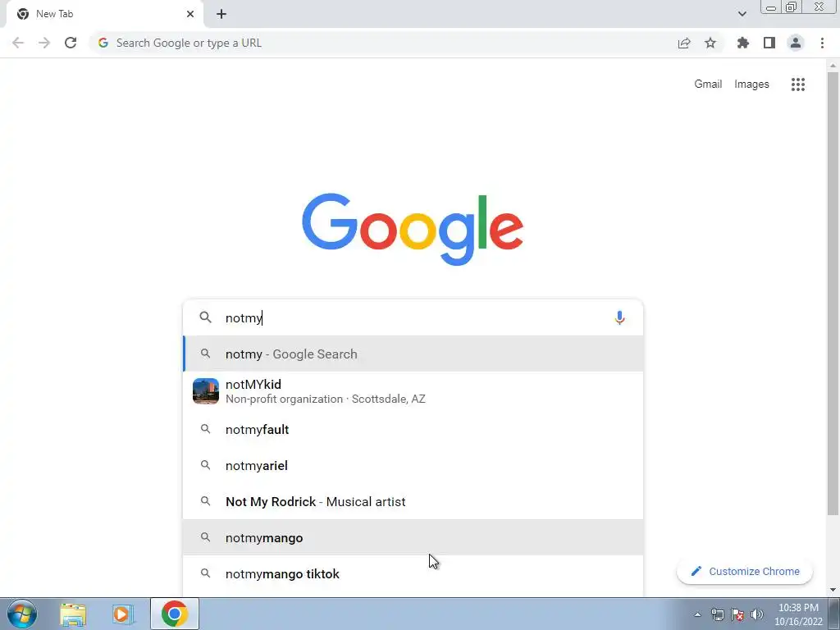The height and width of the screenshot is (630, 840).
Task: Toggle the side panel icon
Action: click(769, 43)
